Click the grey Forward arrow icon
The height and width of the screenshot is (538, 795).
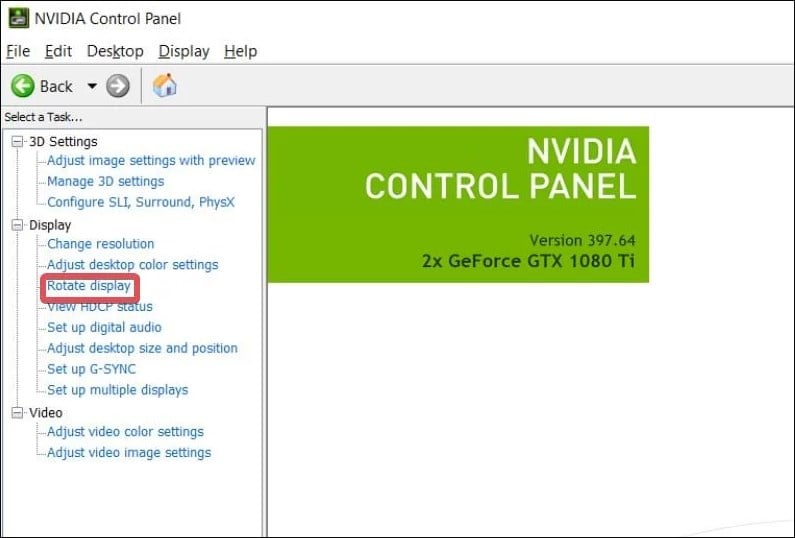[118, 86]
